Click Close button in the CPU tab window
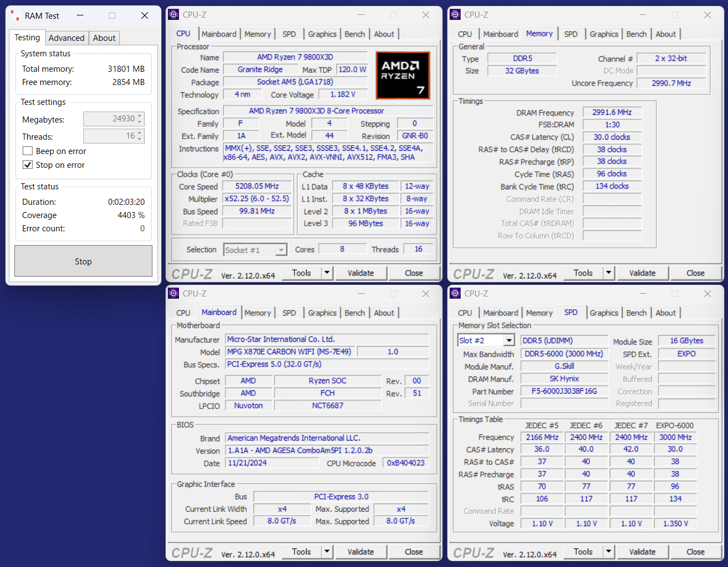728x567 pixels. [x=414, y=273]
